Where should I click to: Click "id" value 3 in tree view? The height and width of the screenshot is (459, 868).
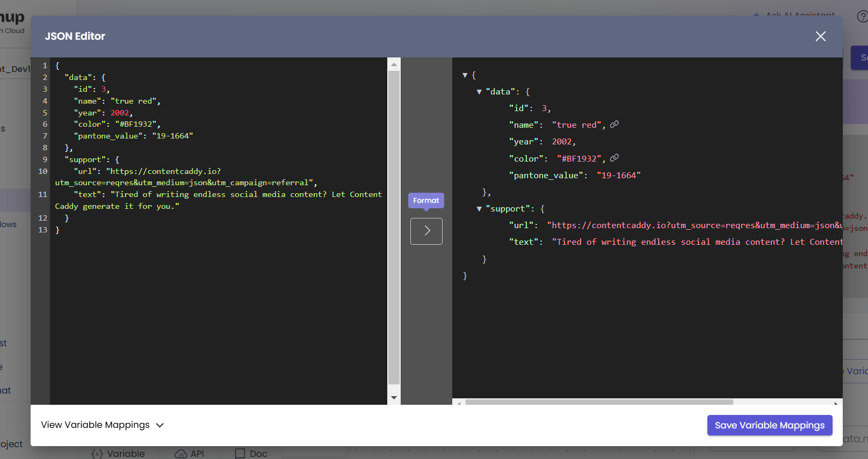pos(545,108)
